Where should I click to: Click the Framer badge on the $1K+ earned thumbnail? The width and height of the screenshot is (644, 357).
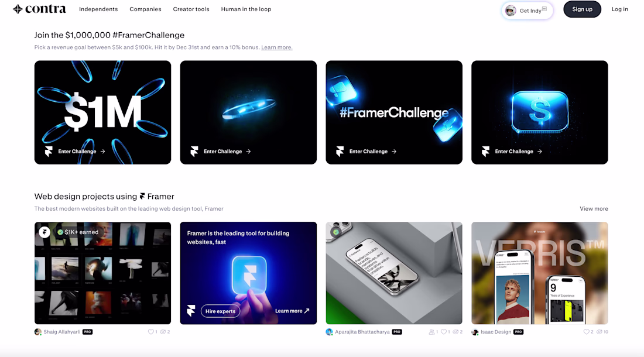[x=44, y=232]
